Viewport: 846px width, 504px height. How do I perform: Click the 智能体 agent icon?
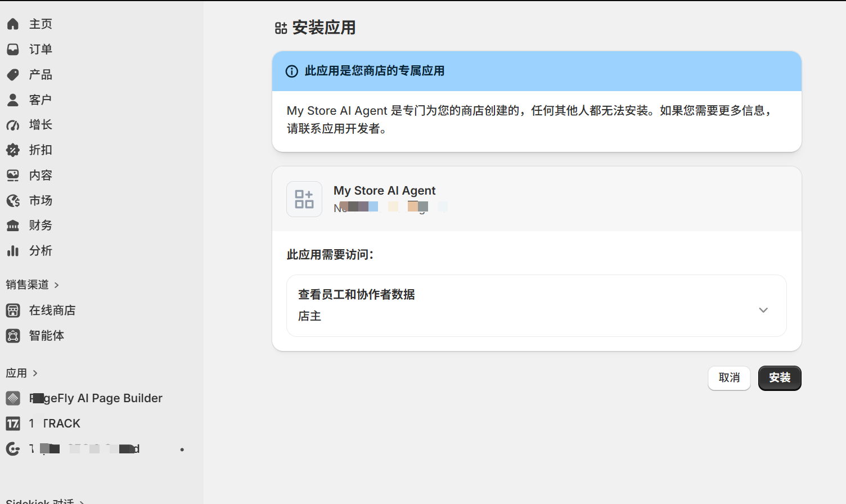coord(13,335)
